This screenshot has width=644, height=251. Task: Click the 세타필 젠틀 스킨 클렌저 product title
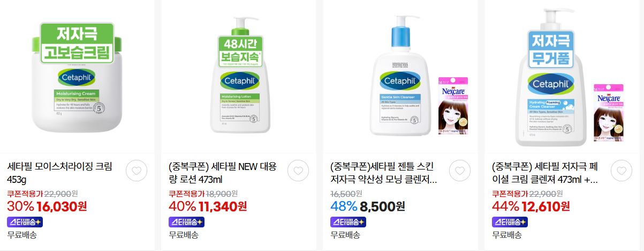(x=384, y=173)
